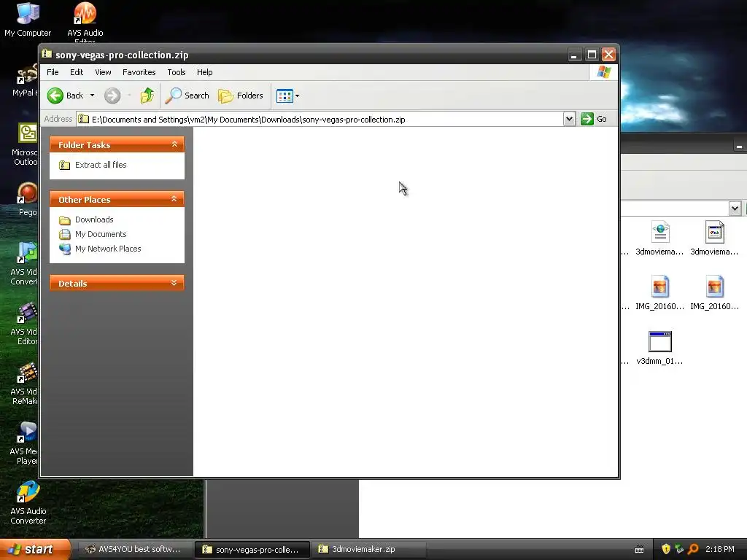Select v3dmm_01 file in background window
The width and height of the screenshot is (747, 560).
(659, 348)
